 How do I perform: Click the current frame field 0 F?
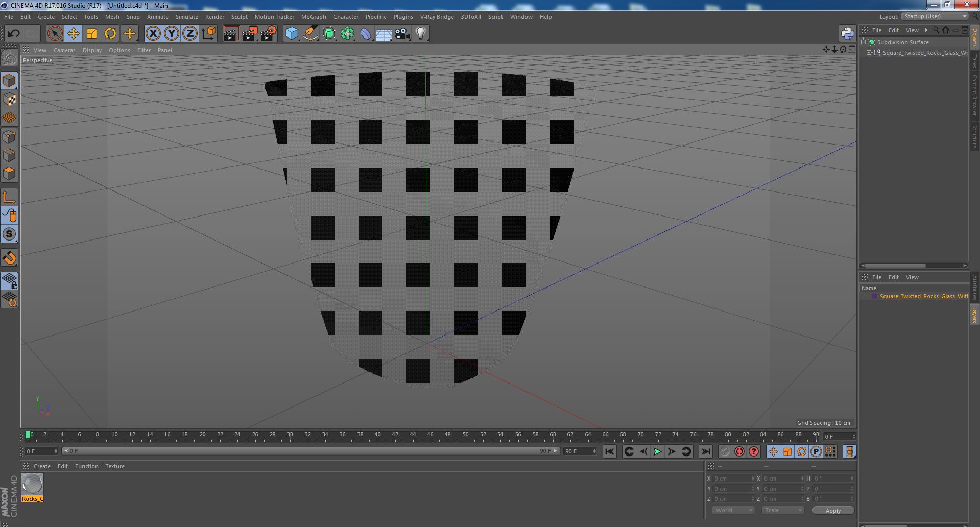[x=41, y=451]
